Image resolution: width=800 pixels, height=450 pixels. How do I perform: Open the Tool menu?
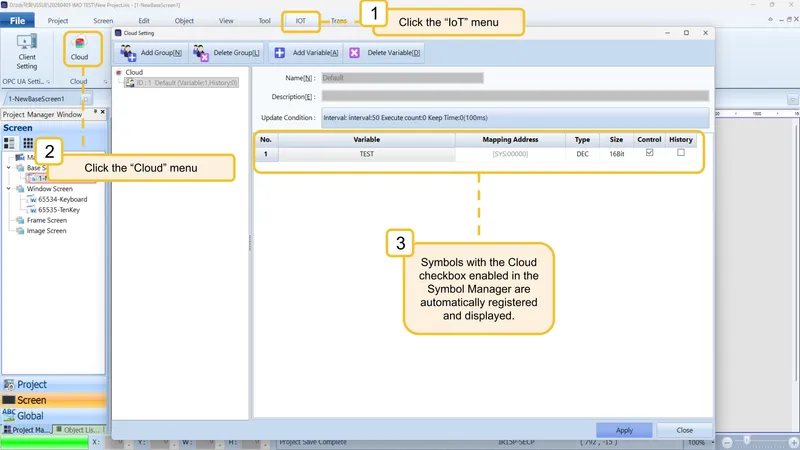[264, 21]
